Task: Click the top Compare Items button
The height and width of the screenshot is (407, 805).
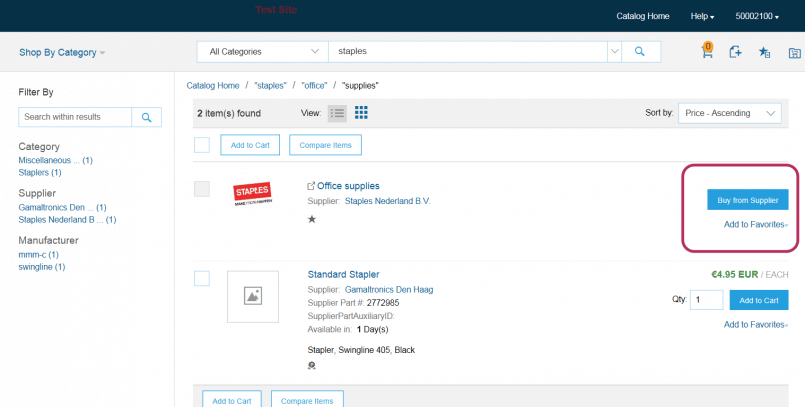Action: click(x=325, y=145)
